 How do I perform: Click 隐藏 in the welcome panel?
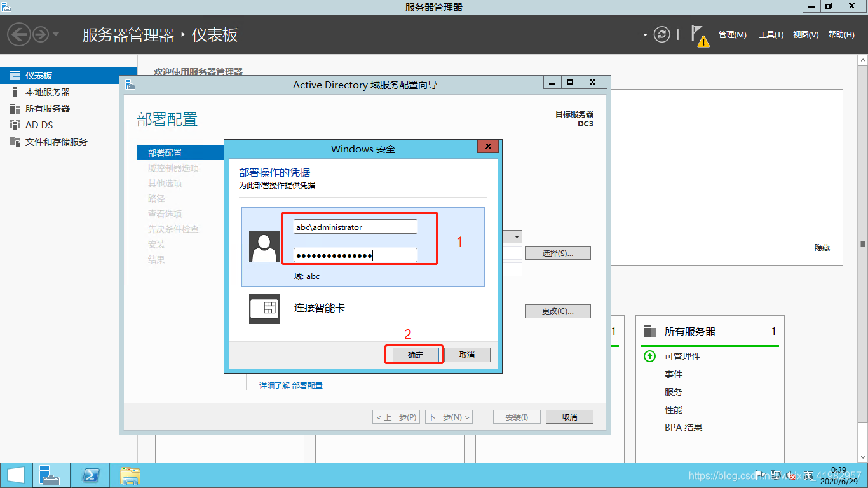(x=822, y=248)
